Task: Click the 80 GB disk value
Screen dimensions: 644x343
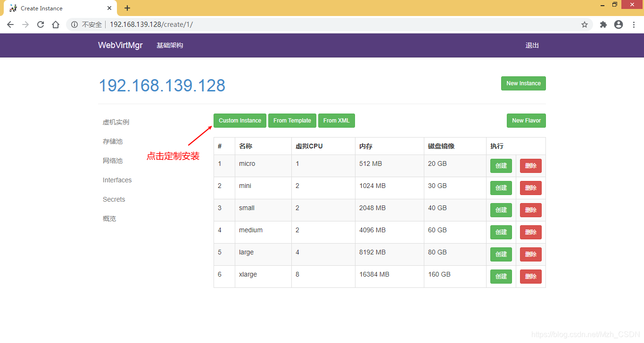Action: (x=438, y=252)
